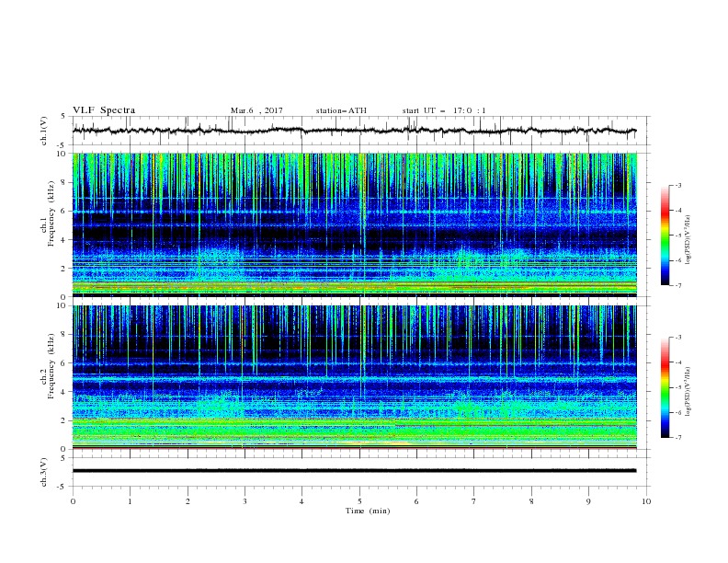This screenshot has height=563, width=728.
Task: Click the "-7" tick on ch.1 colorbar
Action: point(678,285)
